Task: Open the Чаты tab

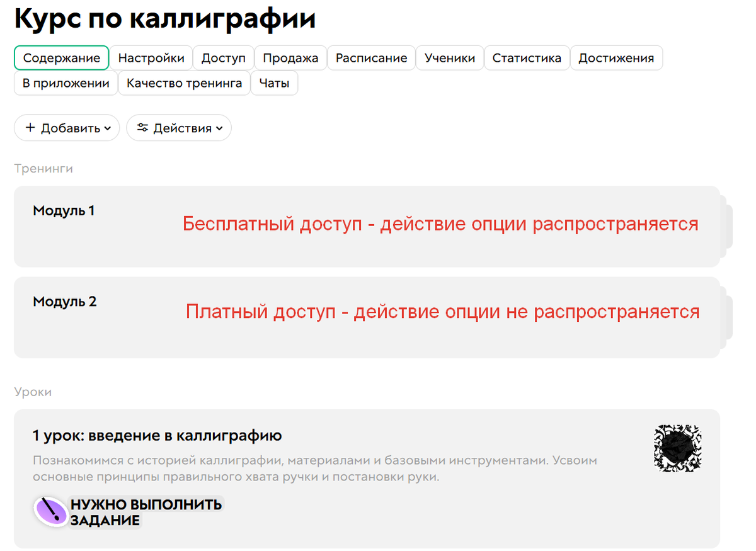Action: (x=274, y=82)
